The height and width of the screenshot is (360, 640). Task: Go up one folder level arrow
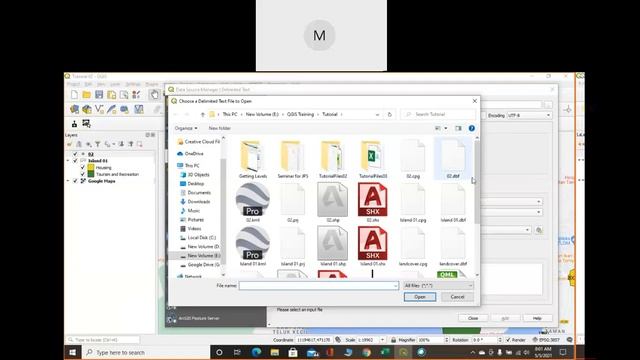202,114
